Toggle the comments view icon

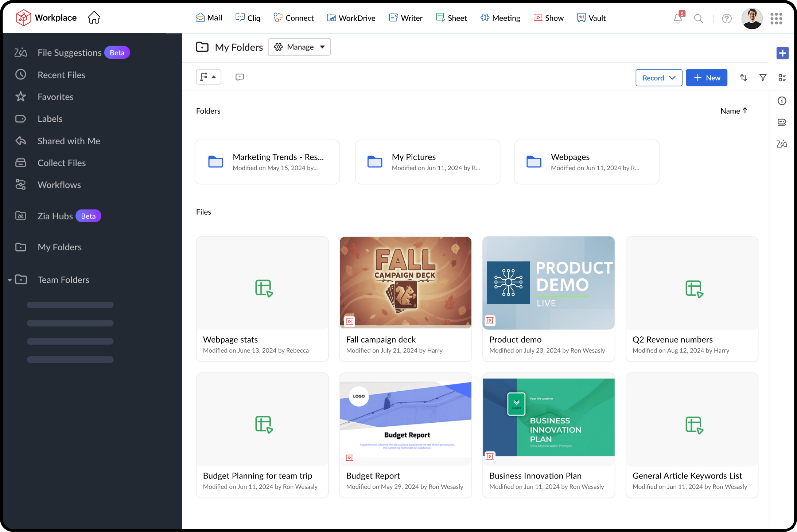point(240,77)
